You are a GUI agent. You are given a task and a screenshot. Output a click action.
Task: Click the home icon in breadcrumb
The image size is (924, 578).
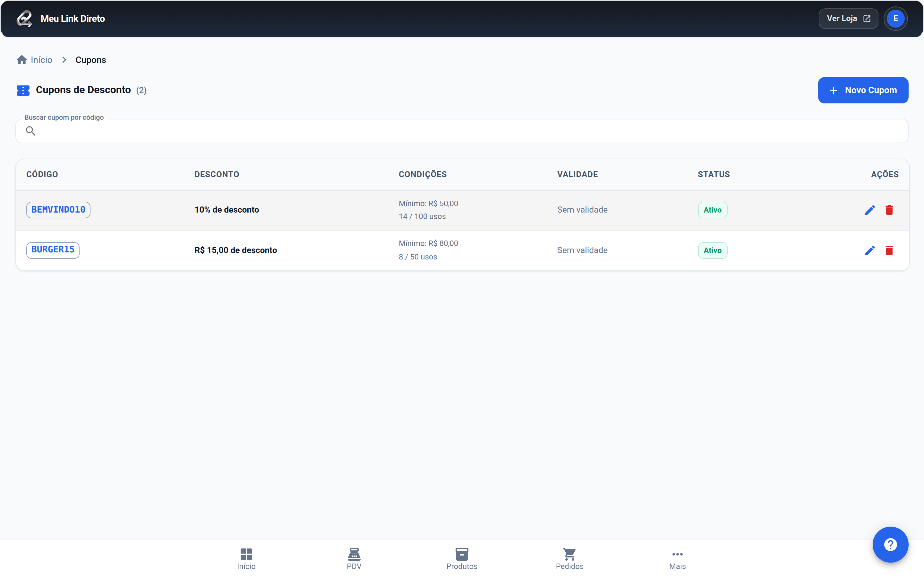(x=22, y=60)
